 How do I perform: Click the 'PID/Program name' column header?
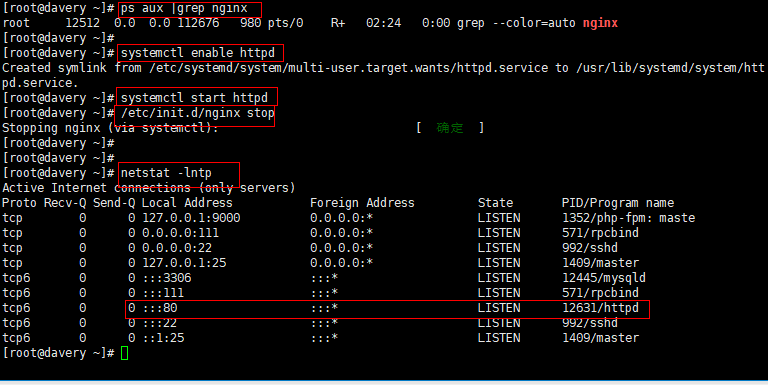point(618,203)
